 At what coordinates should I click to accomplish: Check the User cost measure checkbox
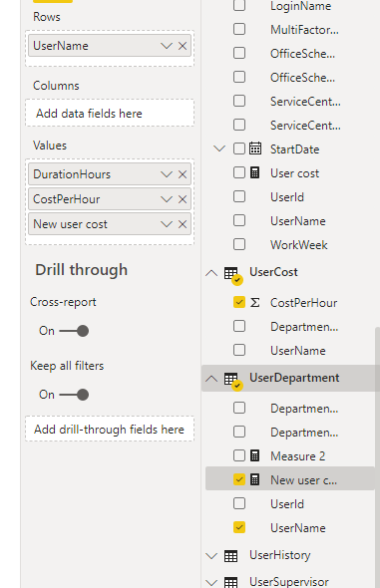pos(239,172)
